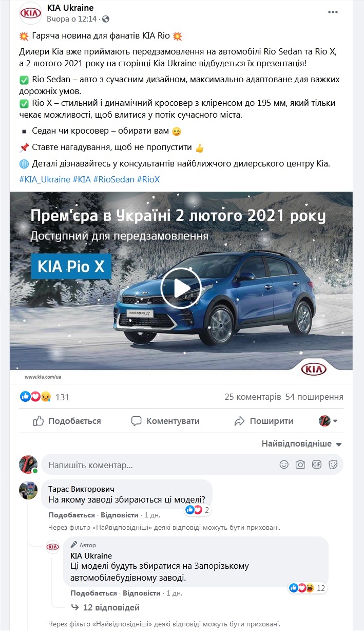The image size is (364, 631).
Task: Add a GIF to the comment
Action: click(x=317, y=465)
